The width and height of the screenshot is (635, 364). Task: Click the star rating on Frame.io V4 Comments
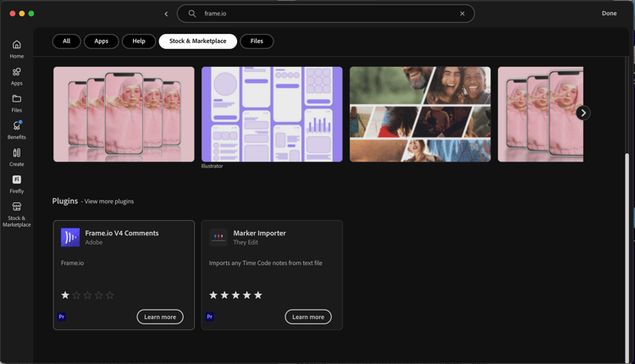coord(87,295)
